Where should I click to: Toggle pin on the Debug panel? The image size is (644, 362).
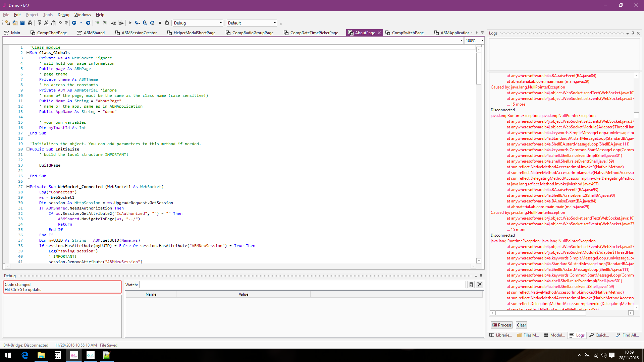(481, 276)
